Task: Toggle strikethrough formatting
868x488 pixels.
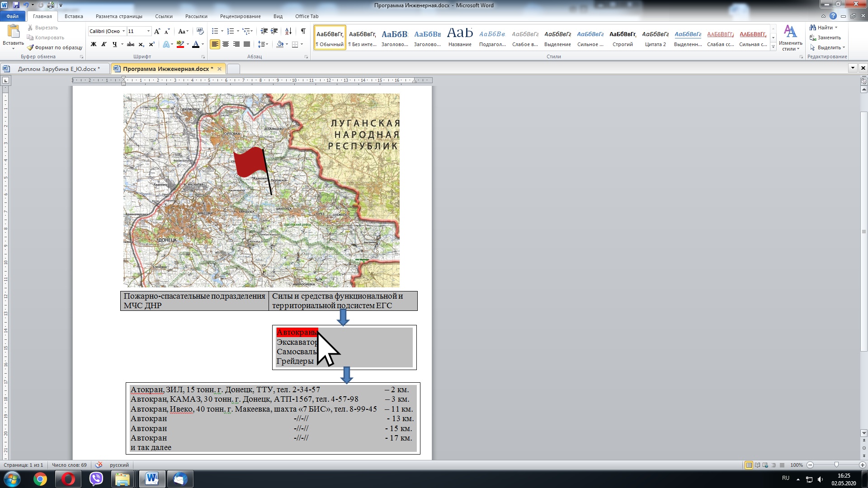Action: [x=131, y=44]
